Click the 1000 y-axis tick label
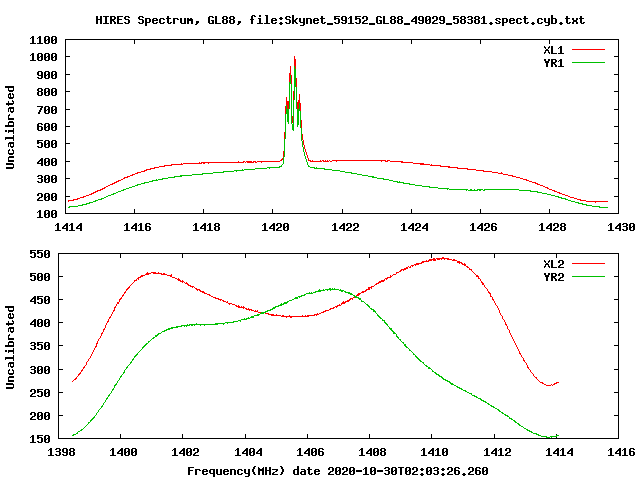This screenshot has height=480, width=640. [43, 57]
